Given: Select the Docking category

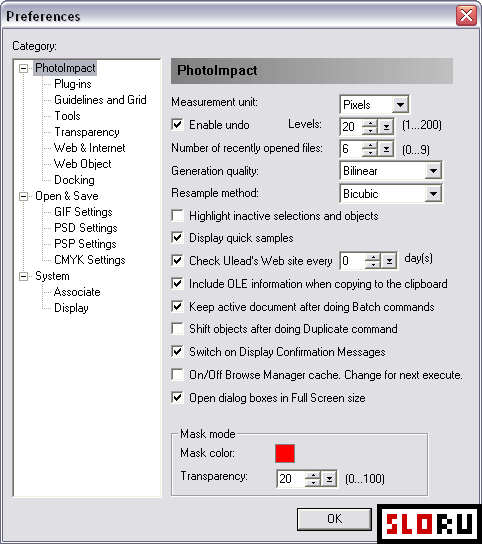Looking at the screenshot, I should [74, 180].
